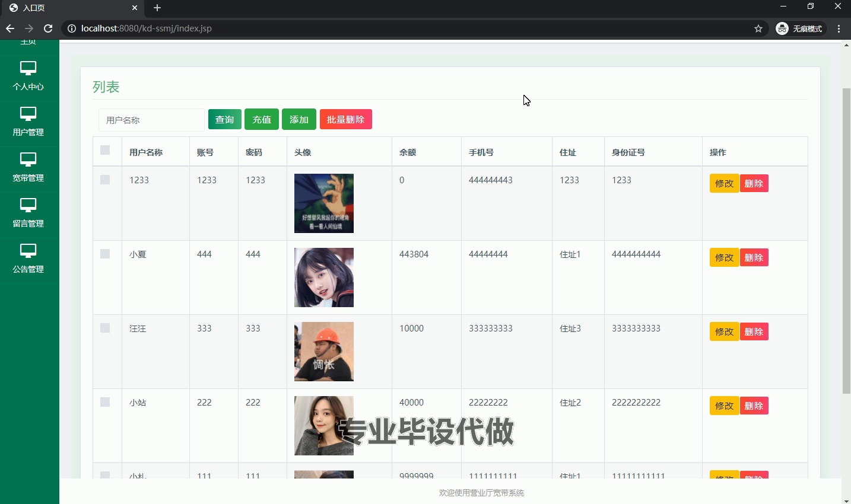Click the 留言管理 menu label

28,224
